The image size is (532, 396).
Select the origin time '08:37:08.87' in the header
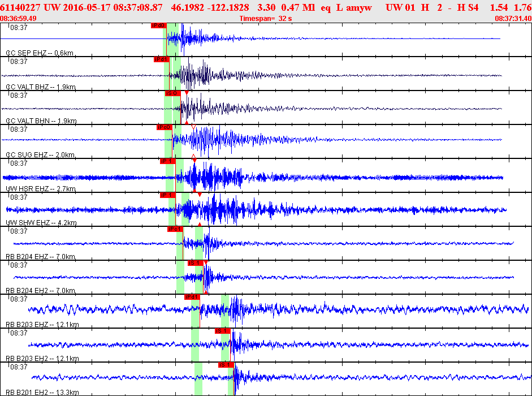[x=138, y=7]
